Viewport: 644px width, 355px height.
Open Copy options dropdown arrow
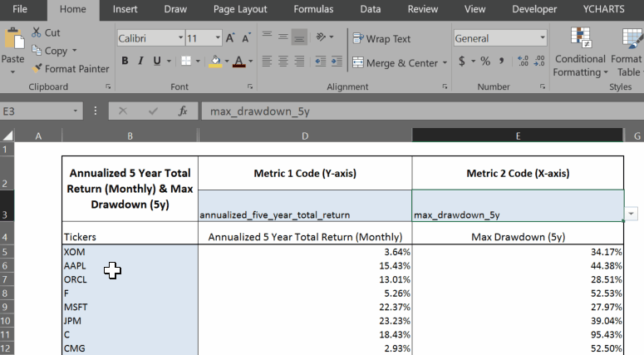point(74,51)
